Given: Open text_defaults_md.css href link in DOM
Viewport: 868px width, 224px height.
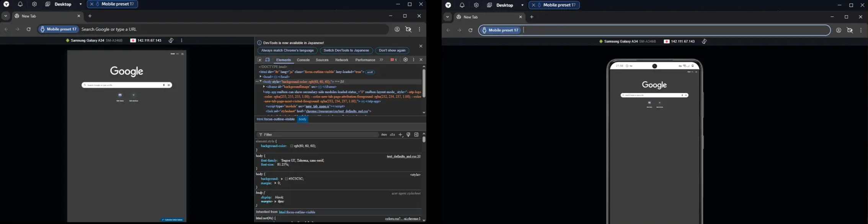Looking at the screenshot, I should pyautogui.click(x=337, y=111).
